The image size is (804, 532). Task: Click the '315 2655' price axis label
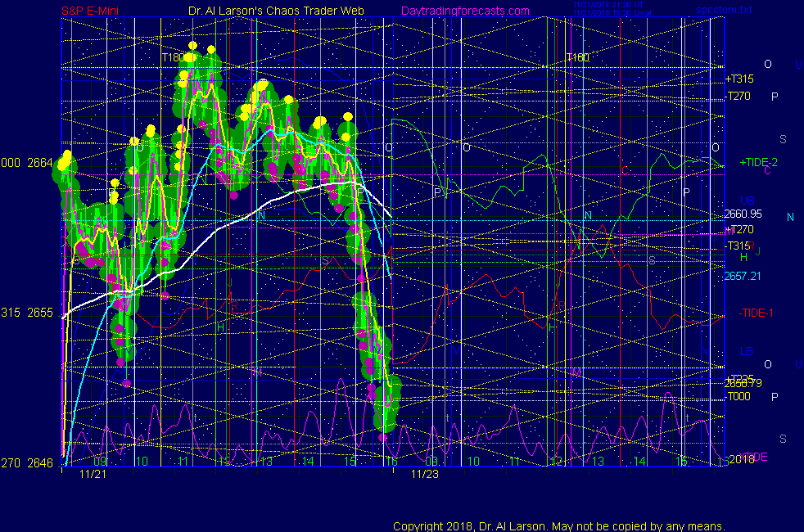27,313
